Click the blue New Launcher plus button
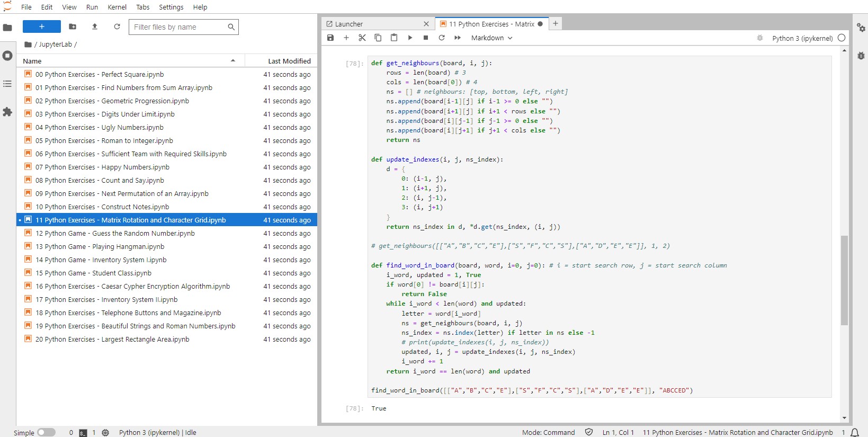The width and height of the screenshot is (868, 437). pos(42,26)
